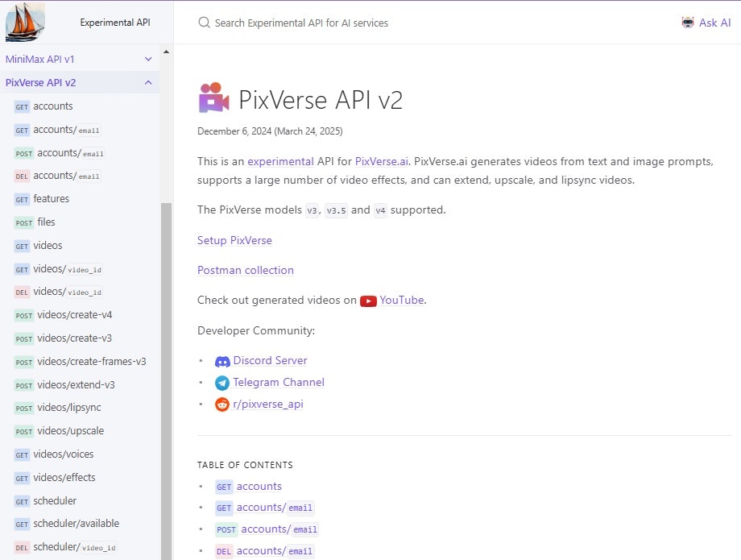The width and height of the screenshot is (741, 560).
Task: Jump to DEL accounts/email in contents
Action: click(x=264, y=551)
